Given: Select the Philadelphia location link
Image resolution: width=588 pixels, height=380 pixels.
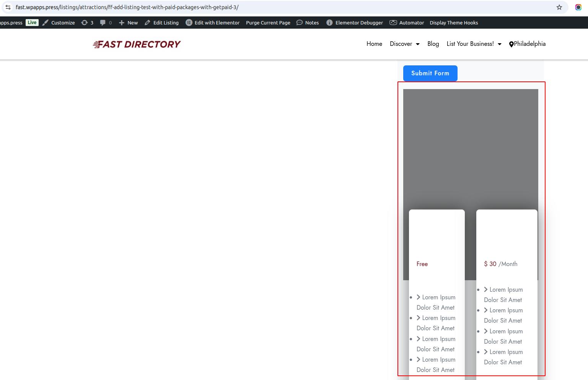Looking at the screenshot, I should (527, 44).
